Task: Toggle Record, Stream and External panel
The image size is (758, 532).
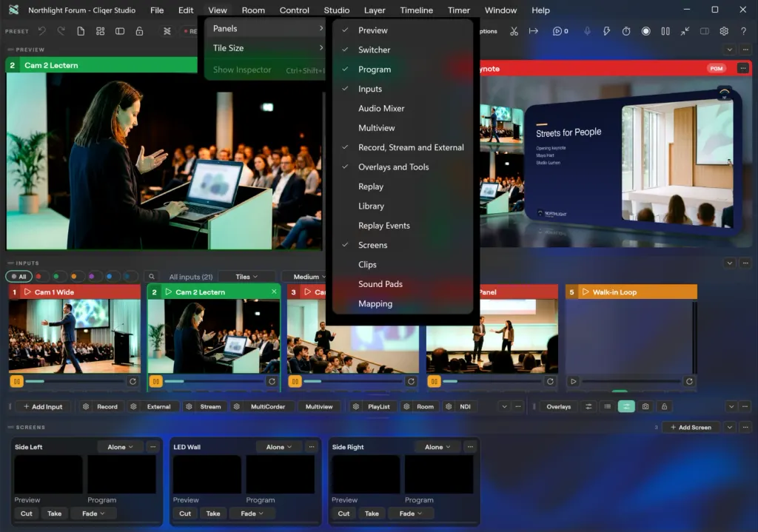Action: [402, 147]
